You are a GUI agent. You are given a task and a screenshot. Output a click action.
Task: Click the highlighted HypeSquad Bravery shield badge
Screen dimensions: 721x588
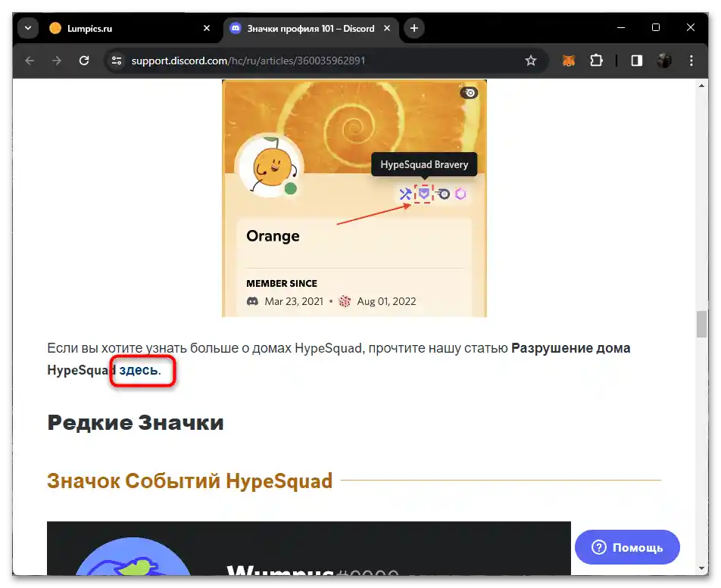[423, 194]
